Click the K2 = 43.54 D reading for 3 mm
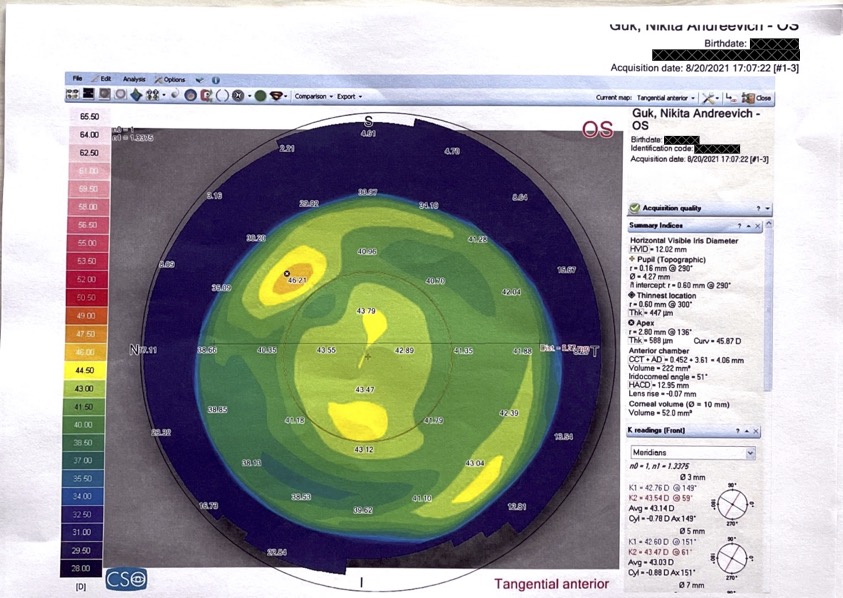The image size is (843, 598). 661,498
